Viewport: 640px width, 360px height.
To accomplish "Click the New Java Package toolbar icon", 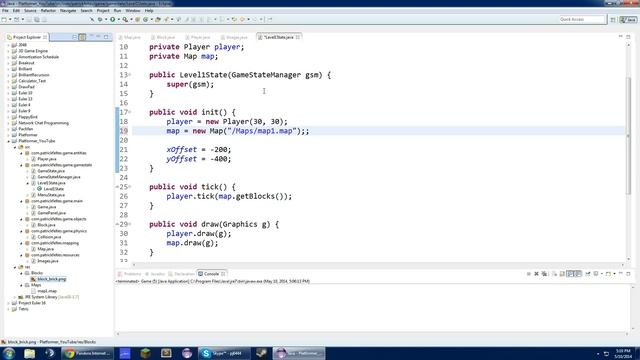I will tap(138, 19).
